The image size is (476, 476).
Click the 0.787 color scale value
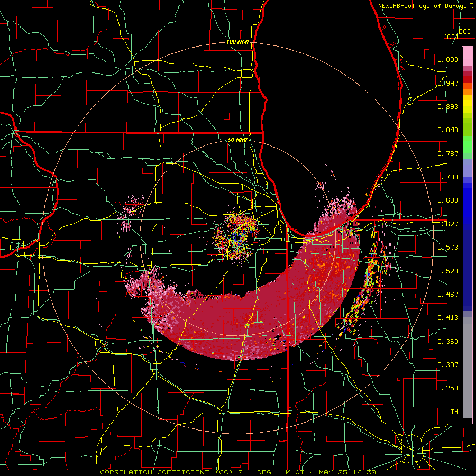(x=448, y=153)
